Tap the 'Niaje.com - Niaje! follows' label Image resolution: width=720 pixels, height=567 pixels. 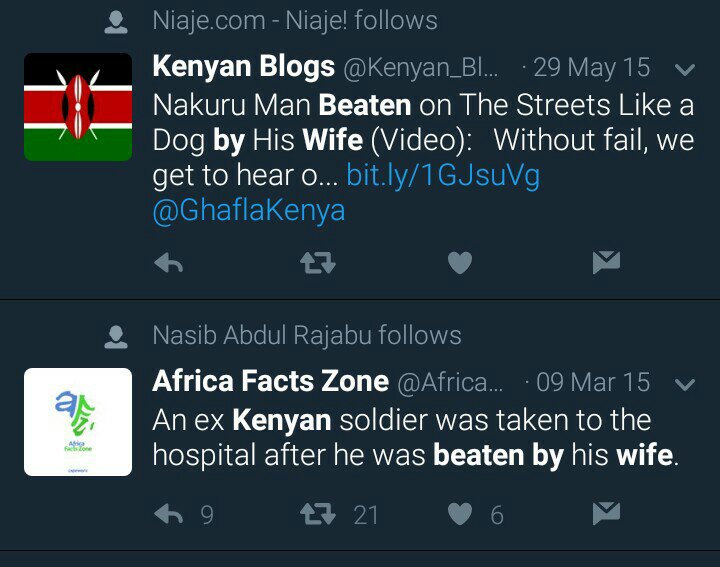295,20
